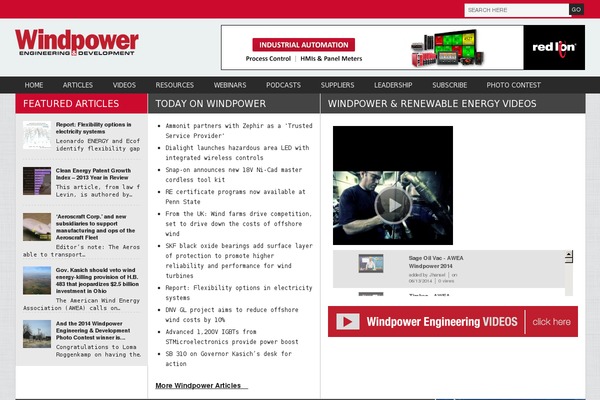The width and height of the screenshot is (600, 400).
Task: Click the GO search button
Action: tap(576, 10)
